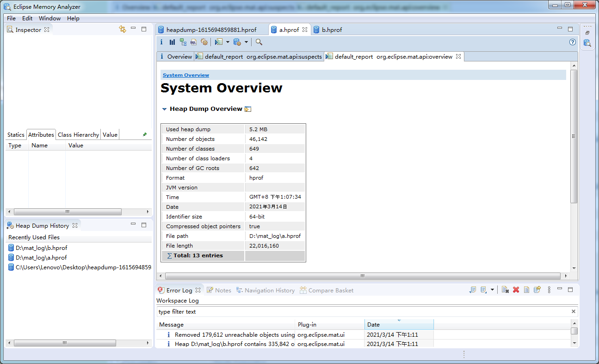Click the Clear Log Viewer icon
Viewport: 599px width, 364px height.
(505, 290)
